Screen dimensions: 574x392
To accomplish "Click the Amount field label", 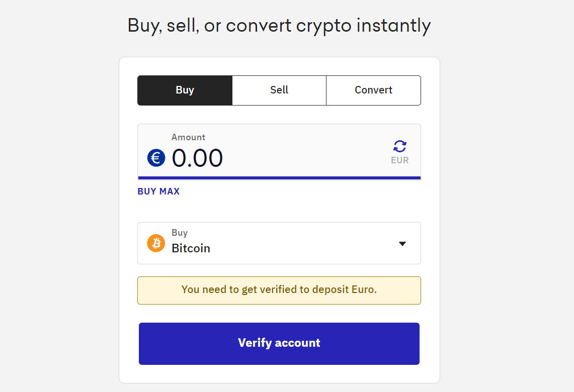I will pyautogui.click(x=188, y=137).
